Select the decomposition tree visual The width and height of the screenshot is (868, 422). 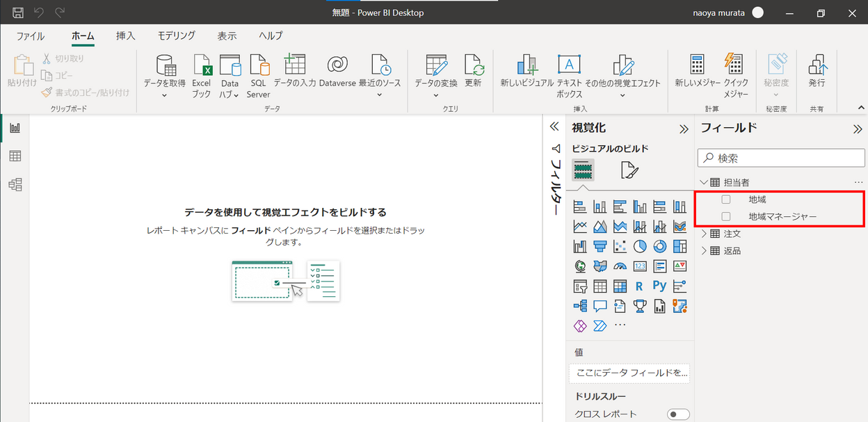click(x=579, y=306)
